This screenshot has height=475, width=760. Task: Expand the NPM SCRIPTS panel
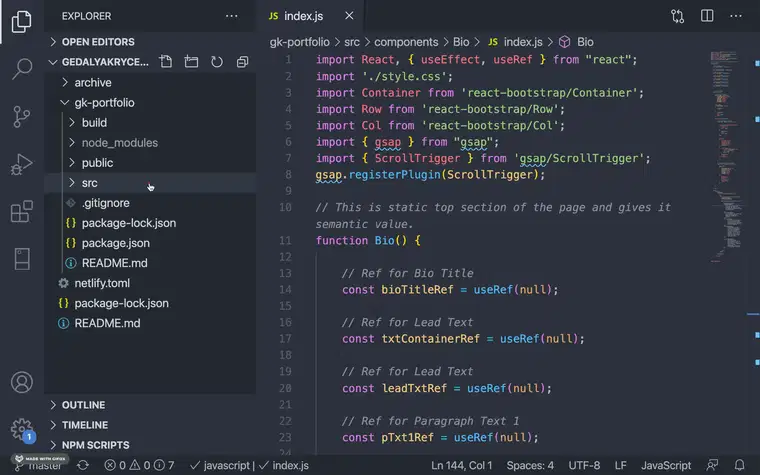(x=150, y=445)
